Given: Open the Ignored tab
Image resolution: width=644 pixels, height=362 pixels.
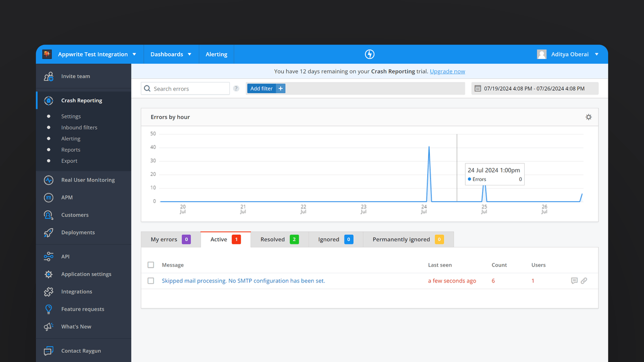Looking at the screenshot, I should tap(336, 239).
